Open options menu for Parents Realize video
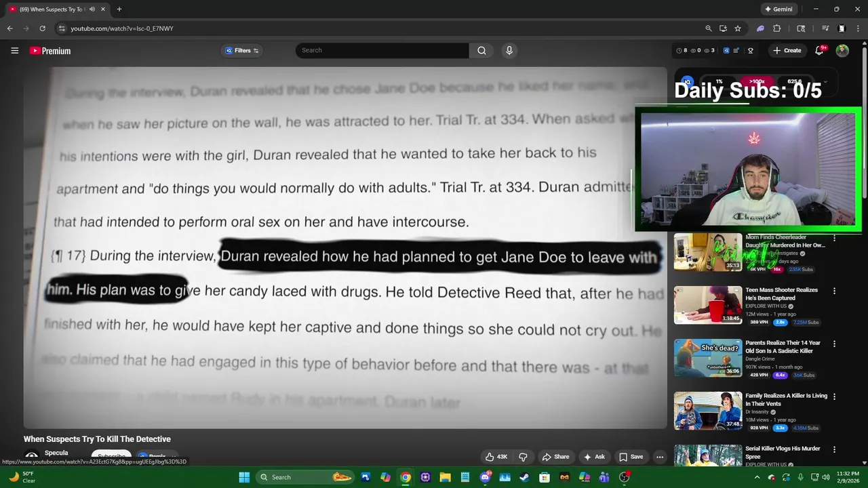868x488 pixels. (x=834, y=344)
